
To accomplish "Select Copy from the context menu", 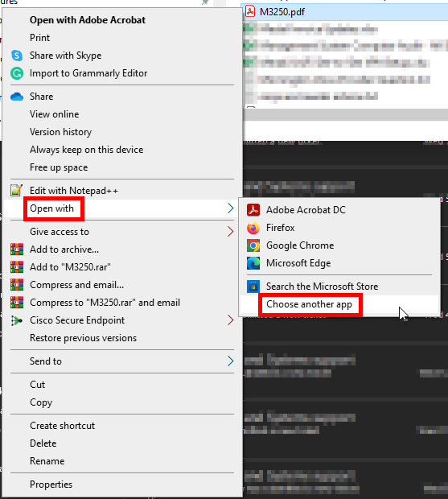I will [x=123, y=402].
